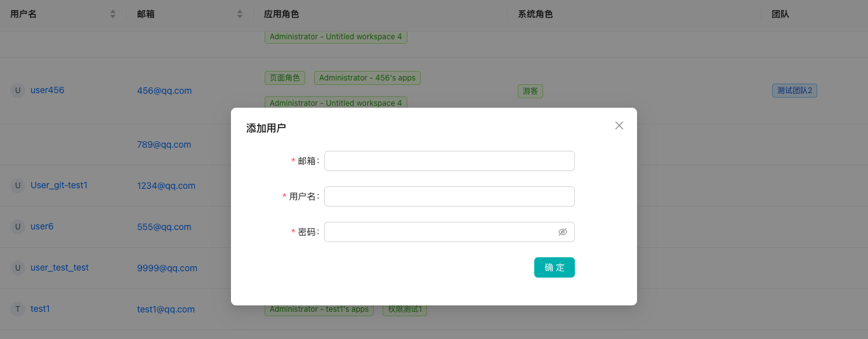Sort by 用户名 column arrows
This screenshot has height=339, width=868.
tap(113, 14)
